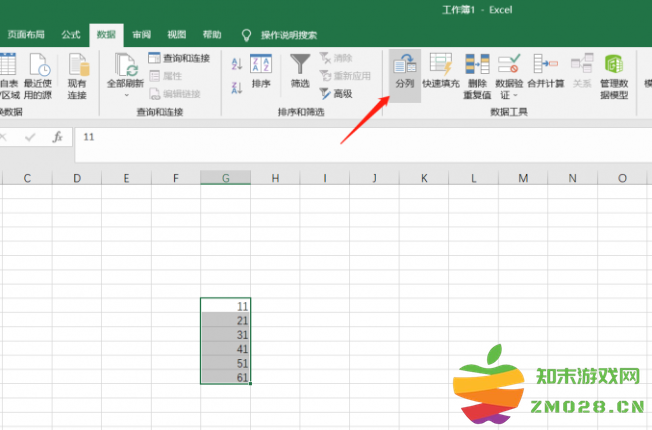
Task: Select column E header
Action: click(126, 178)
